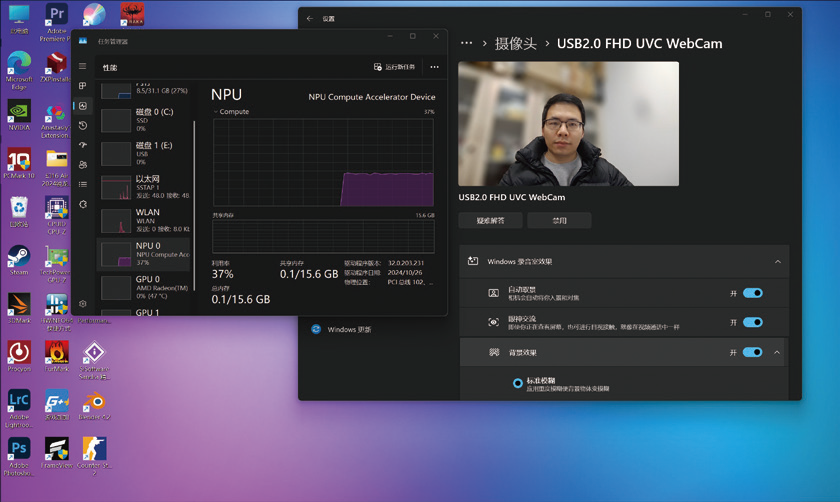Collapse the Windows 录音室效果 section

(777, 261)
